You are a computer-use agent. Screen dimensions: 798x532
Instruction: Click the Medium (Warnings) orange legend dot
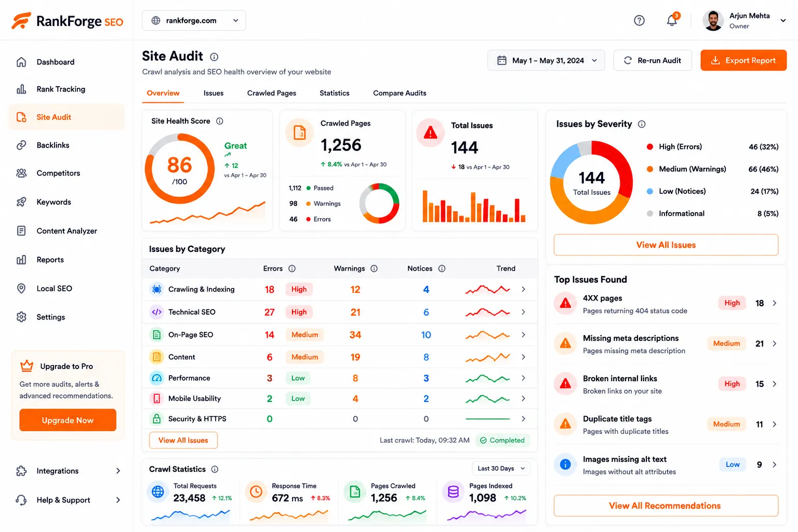tap(649, 169)
